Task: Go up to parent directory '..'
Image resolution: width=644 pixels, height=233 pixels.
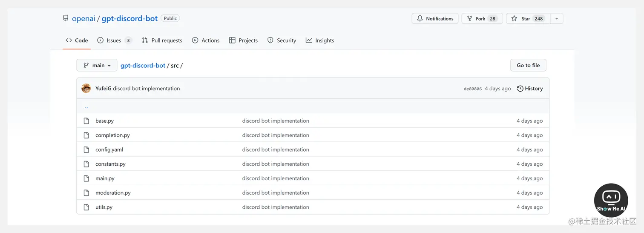Action: click(86, 106)
